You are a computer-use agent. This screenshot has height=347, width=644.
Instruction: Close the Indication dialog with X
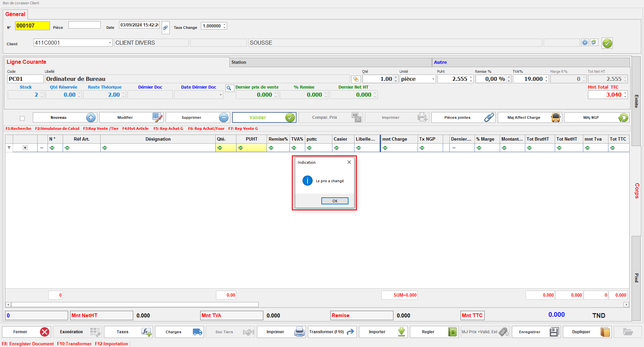(349, 162)
